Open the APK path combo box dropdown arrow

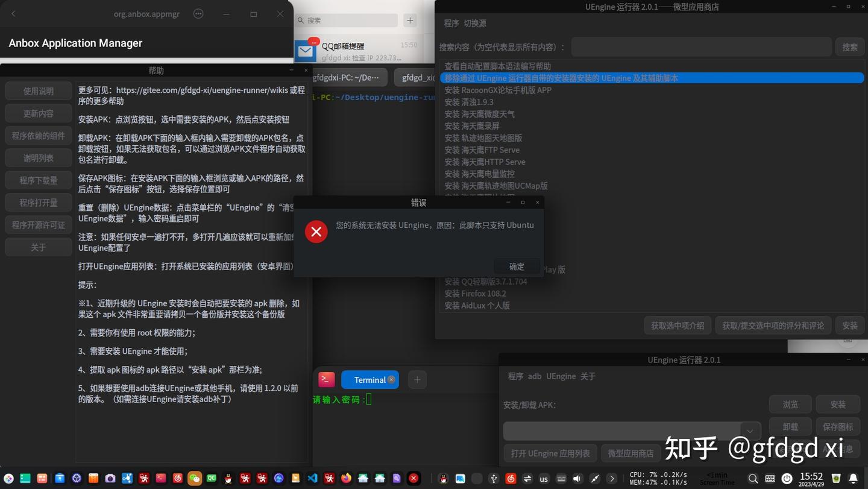click(x=750, y=431)
